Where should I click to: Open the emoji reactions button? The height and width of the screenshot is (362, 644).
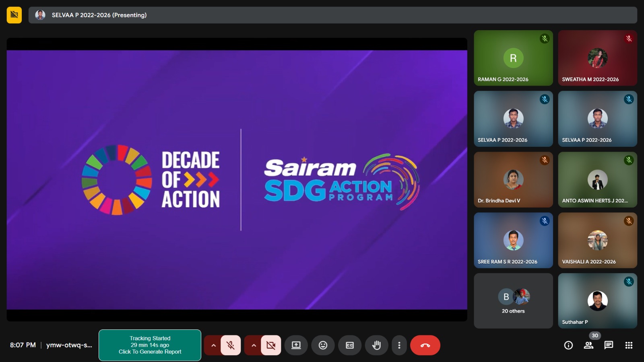pyautogui.click(x=323, y=345)
